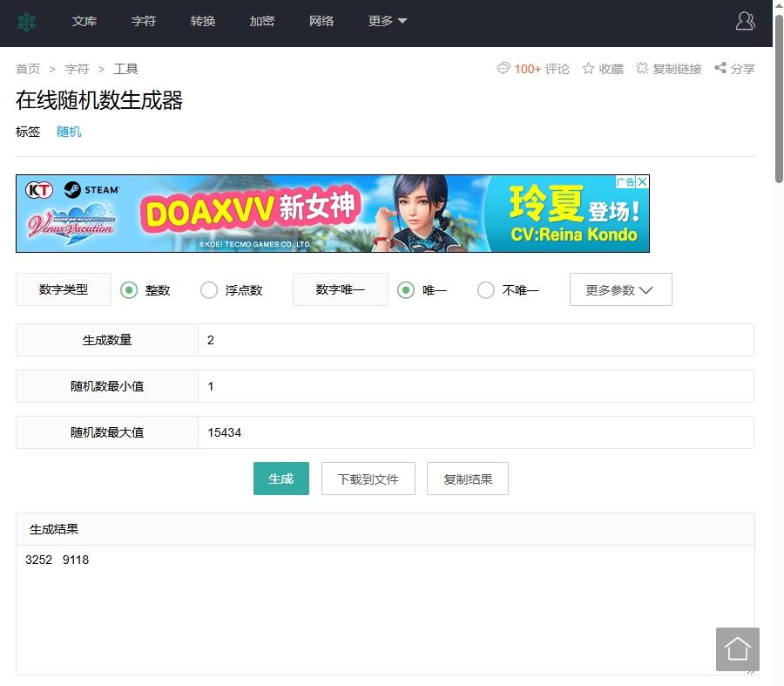Open the 转换 navigation menu

tap(203, 22)
